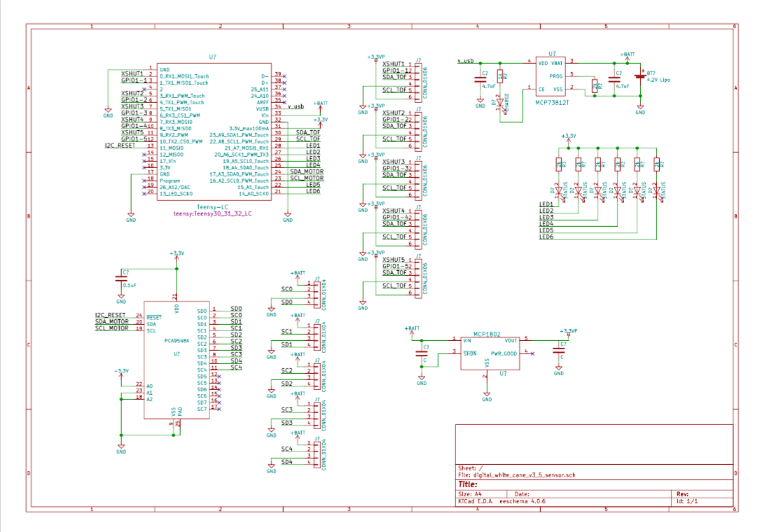Select the SC4/SD4 CONN_01X04 connector
The height and width of the screenshot is (532, 760).
tap(319, 455)
